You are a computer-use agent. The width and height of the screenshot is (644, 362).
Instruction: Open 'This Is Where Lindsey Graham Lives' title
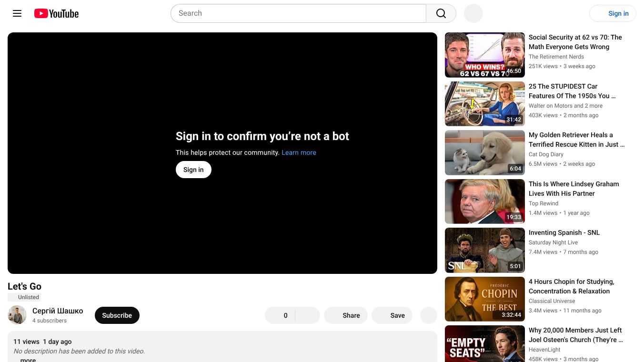(x=574, y=189)
